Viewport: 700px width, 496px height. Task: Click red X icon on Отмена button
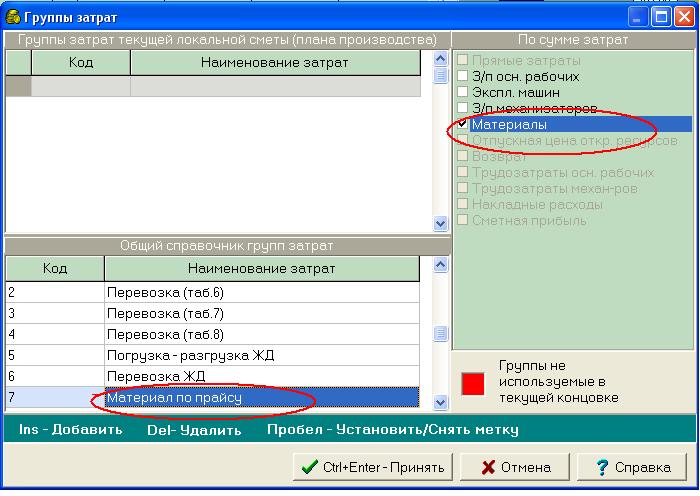[x=488, y=467]
